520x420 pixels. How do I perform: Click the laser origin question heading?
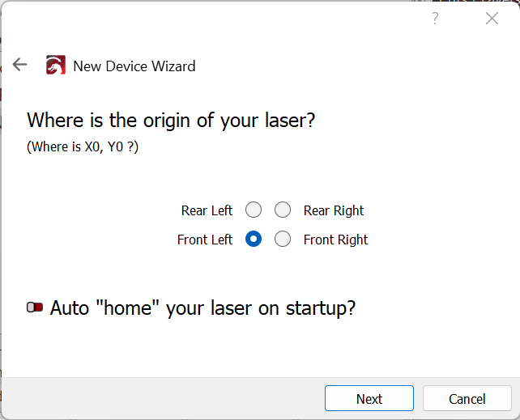tap(171, 121)
